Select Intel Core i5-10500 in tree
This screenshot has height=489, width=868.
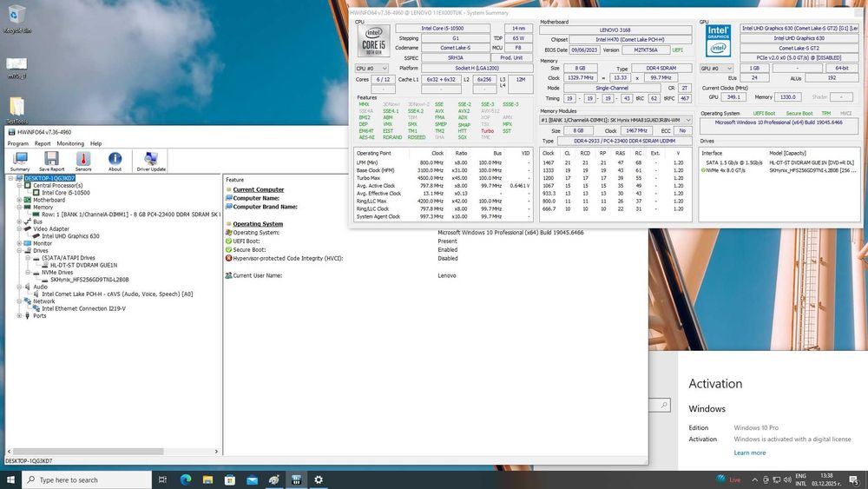pyautogui.click(x=65, y=193)
